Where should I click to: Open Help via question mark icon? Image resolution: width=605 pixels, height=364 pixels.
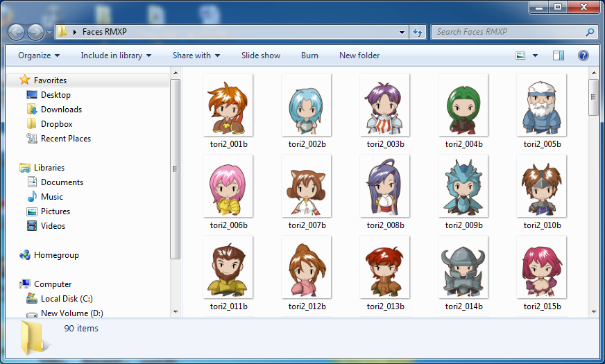pyautogui.click(x=583, y=55)
